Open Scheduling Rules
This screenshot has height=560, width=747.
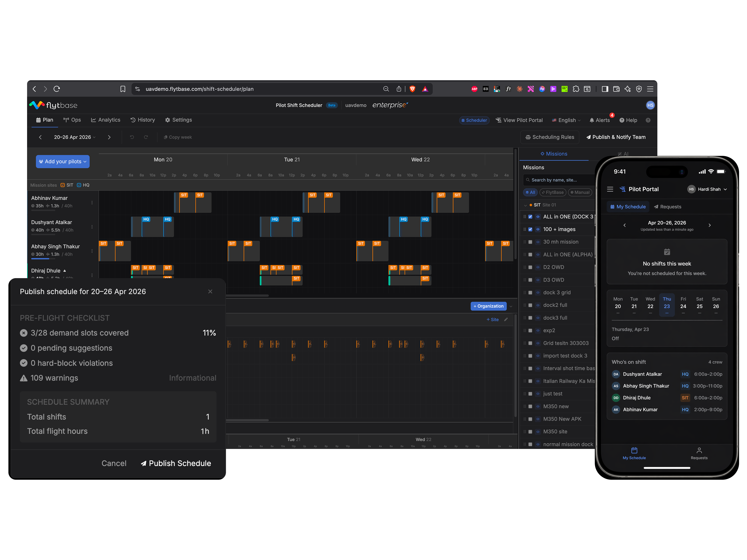tap(550, 137)
